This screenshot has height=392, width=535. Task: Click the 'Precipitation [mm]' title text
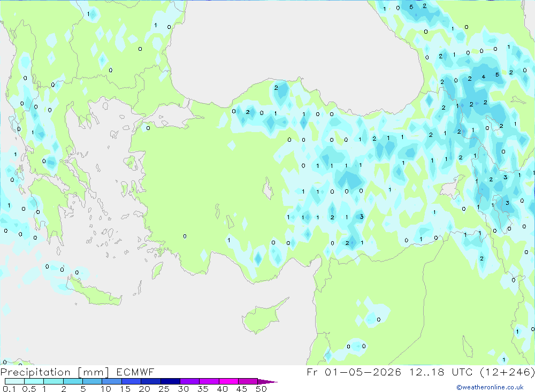click(x=55, y=372)
